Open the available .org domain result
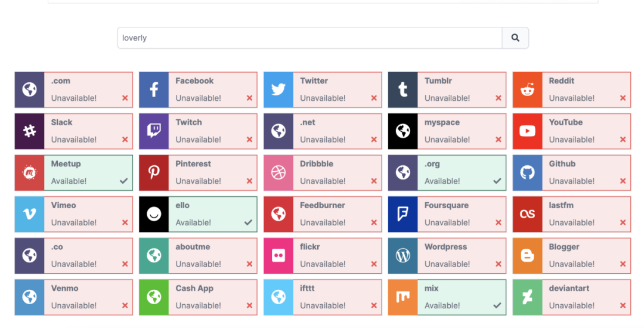Viewport: 644px width, 328px height. click(x=461, y=172)
